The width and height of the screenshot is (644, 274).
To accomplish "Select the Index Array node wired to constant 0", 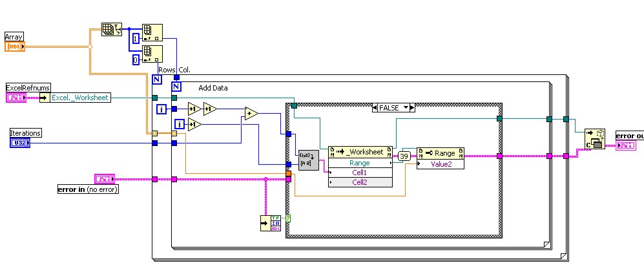I will tap(152, 54).
